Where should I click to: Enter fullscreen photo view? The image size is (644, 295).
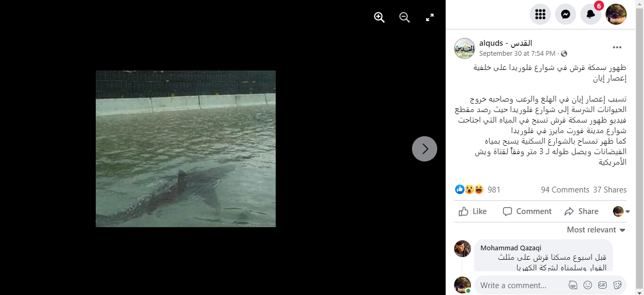[430, 17]
